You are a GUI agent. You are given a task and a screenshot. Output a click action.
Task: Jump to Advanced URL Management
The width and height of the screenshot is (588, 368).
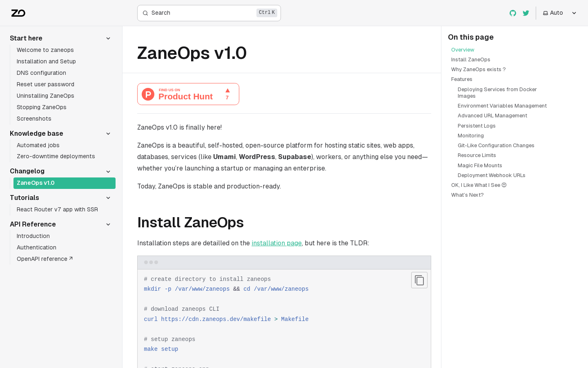(x=492, y=116)
